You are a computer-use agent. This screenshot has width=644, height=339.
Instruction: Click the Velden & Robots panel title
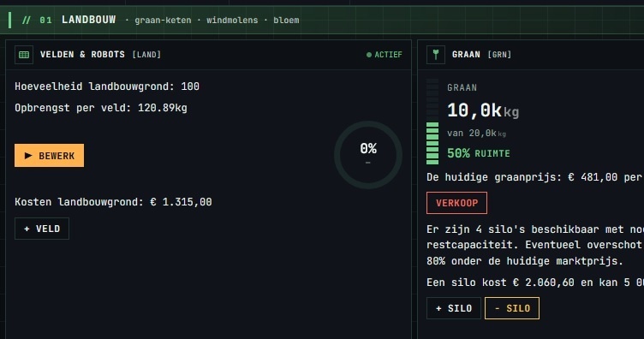tap(82, 55)
